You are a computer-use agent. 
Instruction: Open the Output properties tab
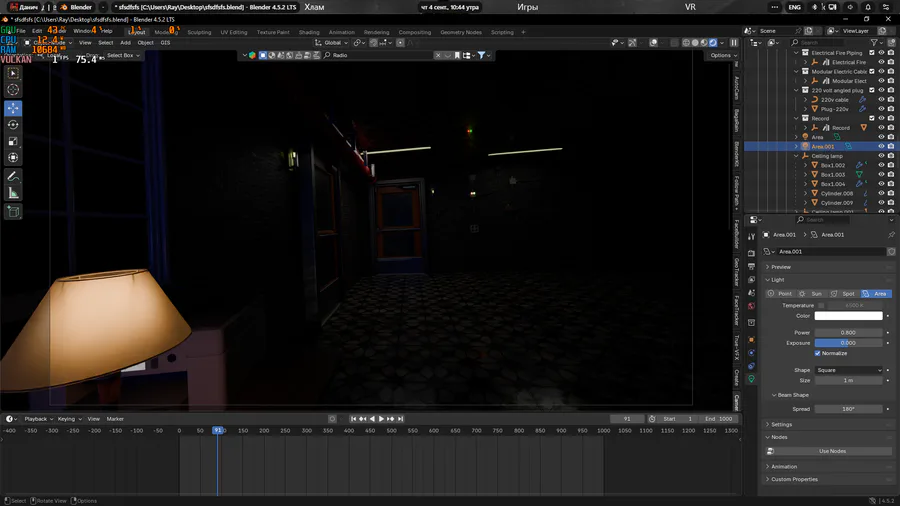click(x=751, y=267)
